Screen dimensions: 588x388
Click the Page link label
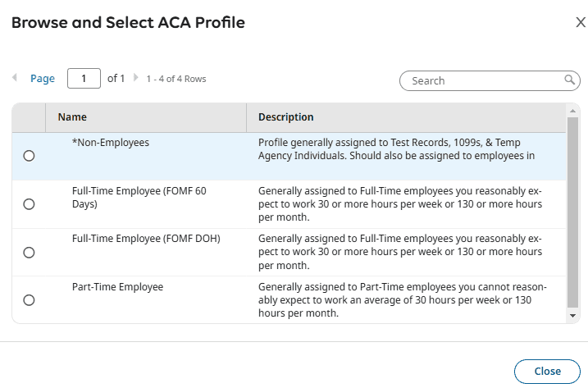pyautogui.click(x=43, y=79)
